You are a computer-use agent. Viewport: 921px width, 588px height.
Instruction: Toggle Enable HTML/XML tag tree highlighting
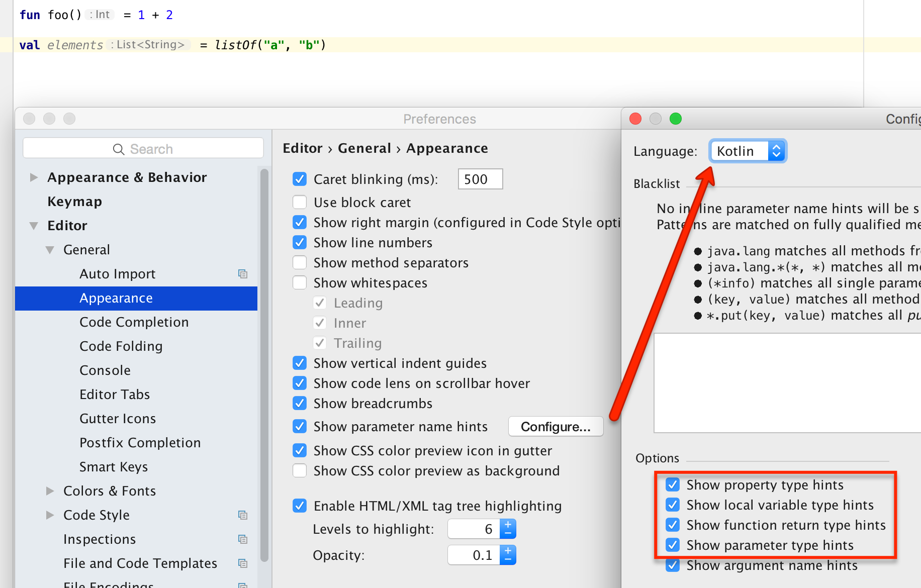pos(300,506)
